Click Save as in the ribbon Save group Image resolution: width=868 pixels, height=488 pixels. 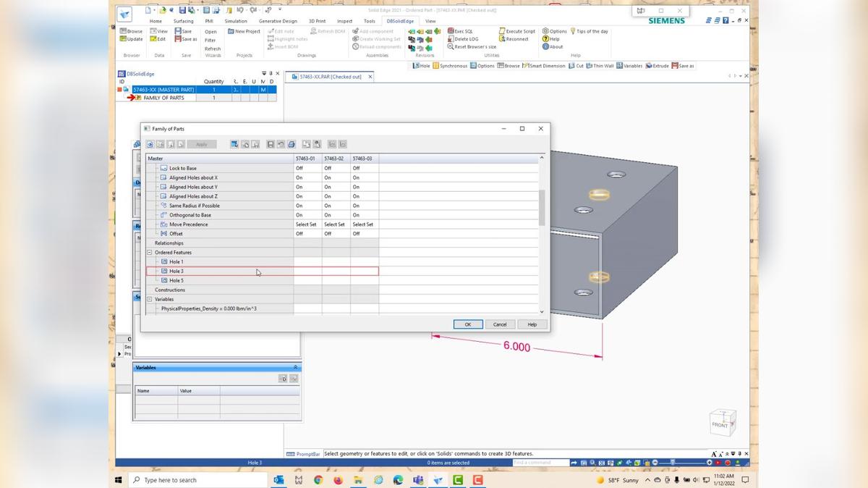pos(186,39)
